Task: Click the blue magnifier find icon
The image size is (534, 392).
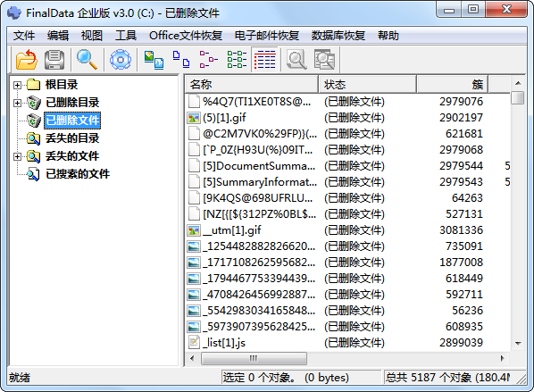Action: 88,60
